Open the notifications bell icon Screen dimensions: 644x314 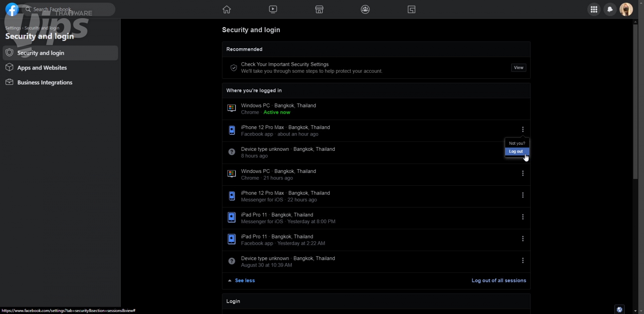[x=610, y=9]
